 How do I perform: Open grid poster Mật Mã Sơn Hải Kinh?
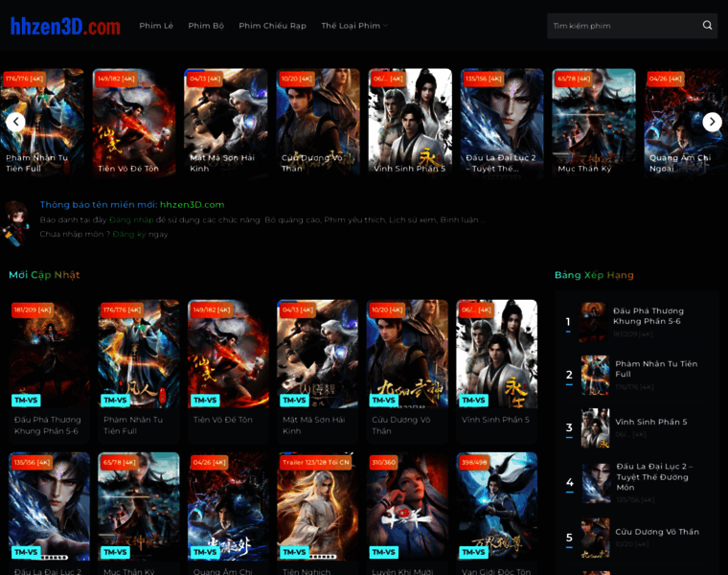[x=318, y=354]
